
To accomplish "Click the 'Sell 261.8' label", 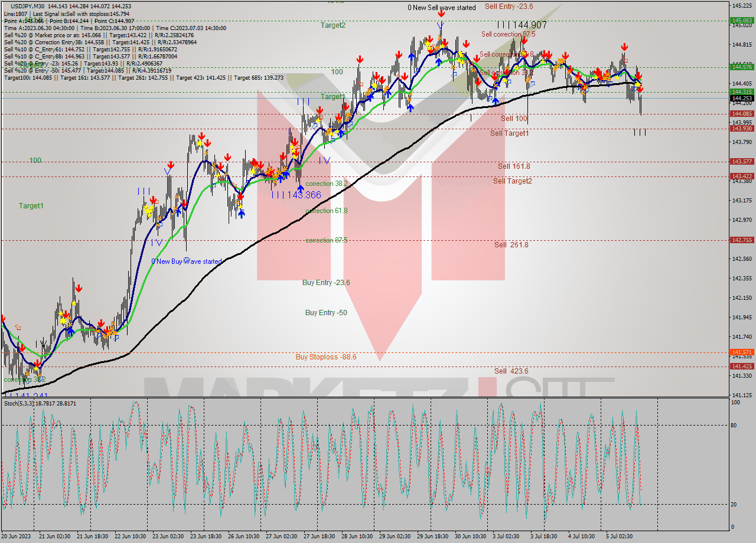I will (511, 245).
